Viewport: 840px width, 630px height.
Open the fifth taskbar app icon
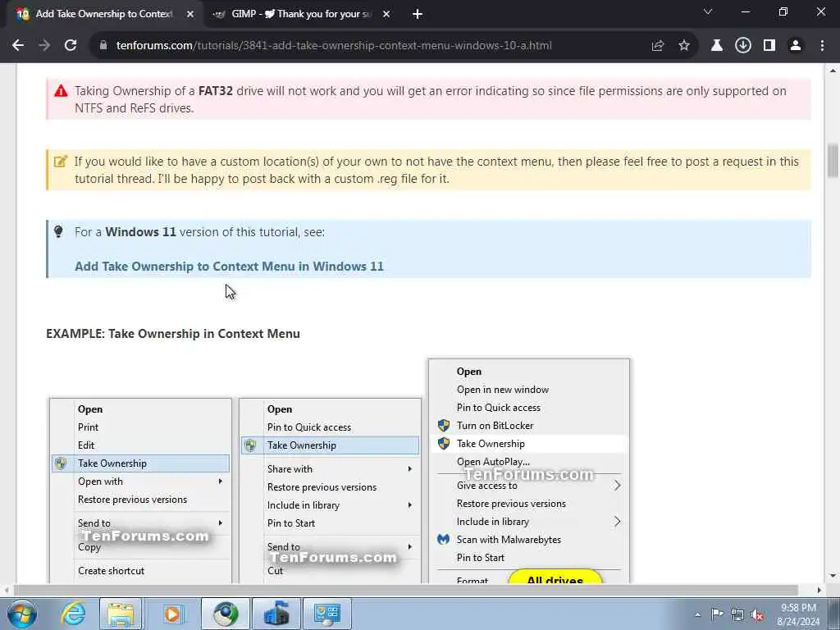(276, 614)
